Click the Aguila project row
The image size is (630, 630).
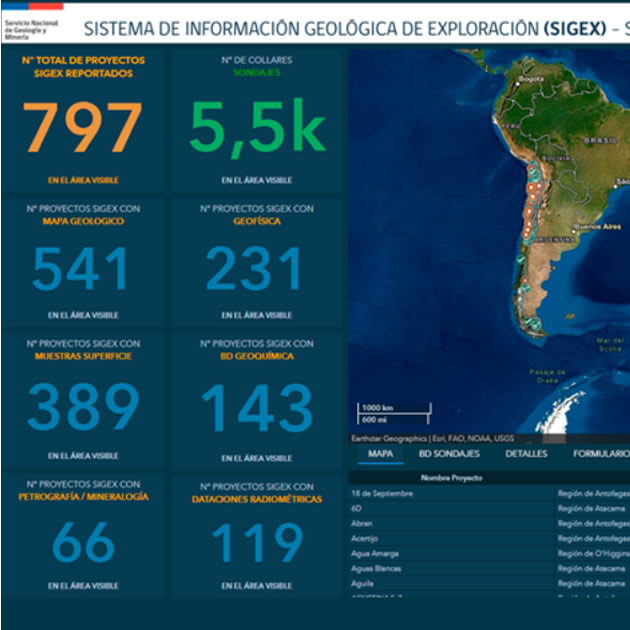pyautogui.click(x=450, y=583)
